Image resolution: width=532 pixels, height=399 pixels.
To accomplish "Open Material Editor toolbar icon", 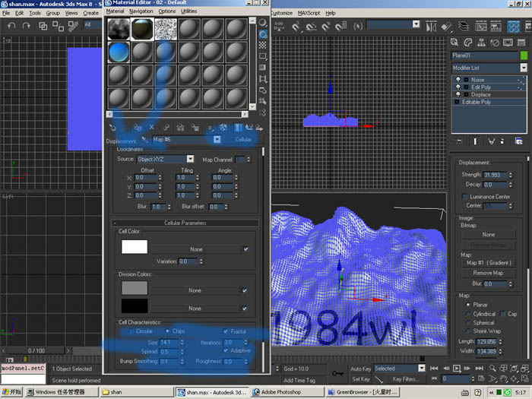I will 513,26.
